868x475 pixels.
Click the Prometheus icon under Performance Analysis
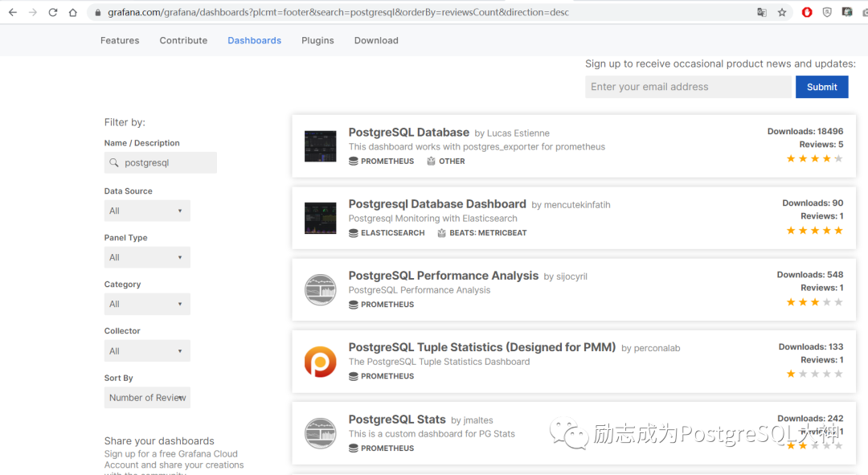pos(353,305)
